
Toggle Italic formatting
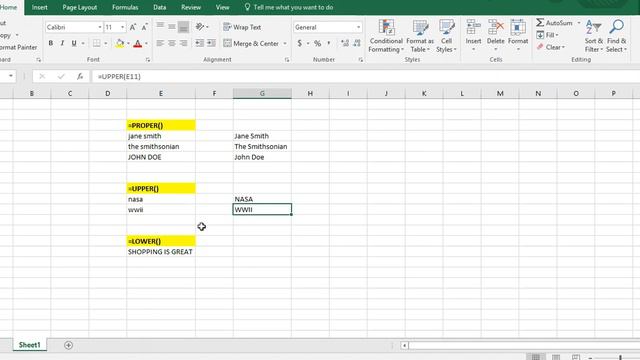pyautogui.click(x=62, y=43)
